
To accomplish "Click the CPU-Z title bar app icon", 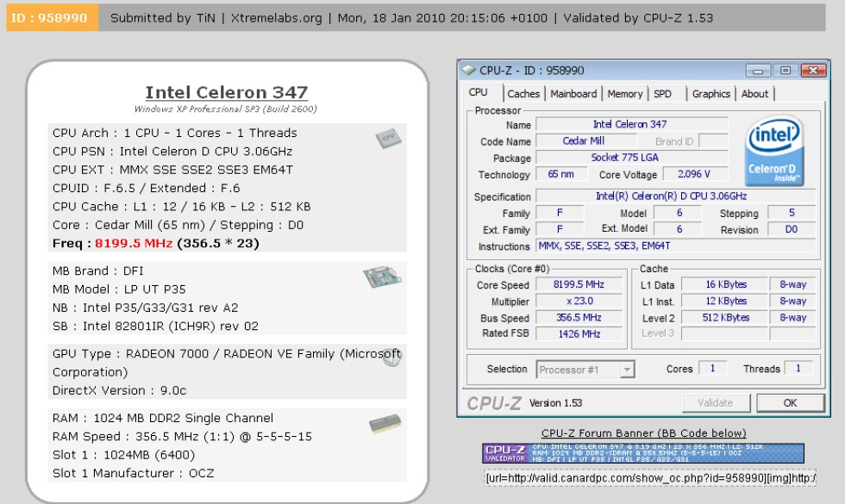I will pos(468,70).
